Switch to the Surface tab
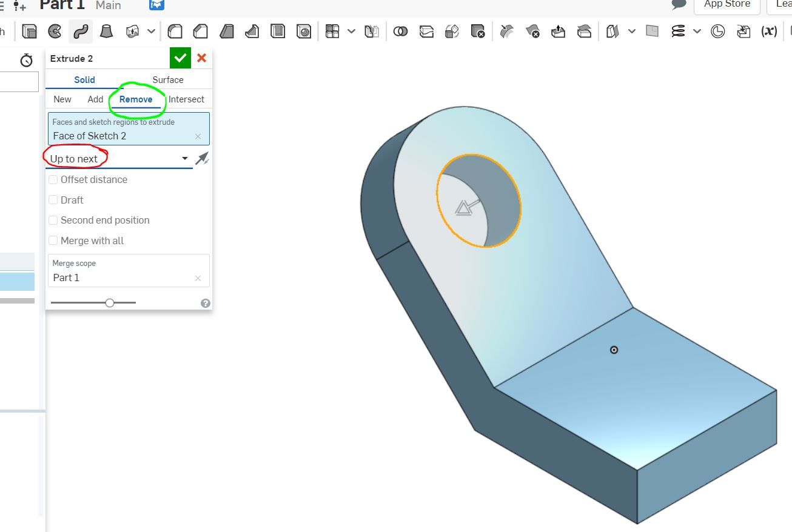The height and width of the screenshot is (532, 792). pos(167,79)
